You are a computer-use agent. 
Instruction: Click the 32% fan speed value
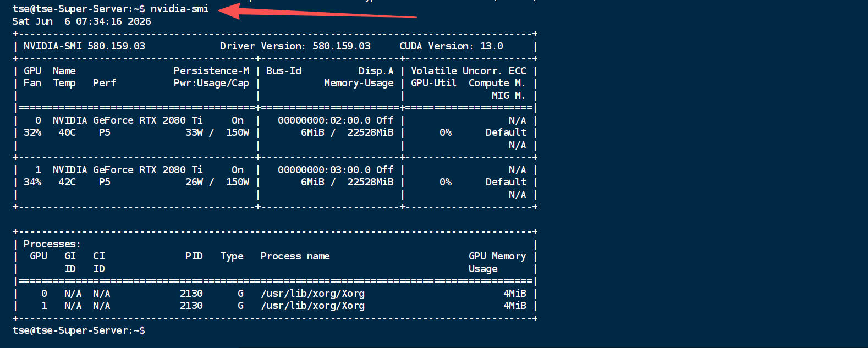point(32,132)
